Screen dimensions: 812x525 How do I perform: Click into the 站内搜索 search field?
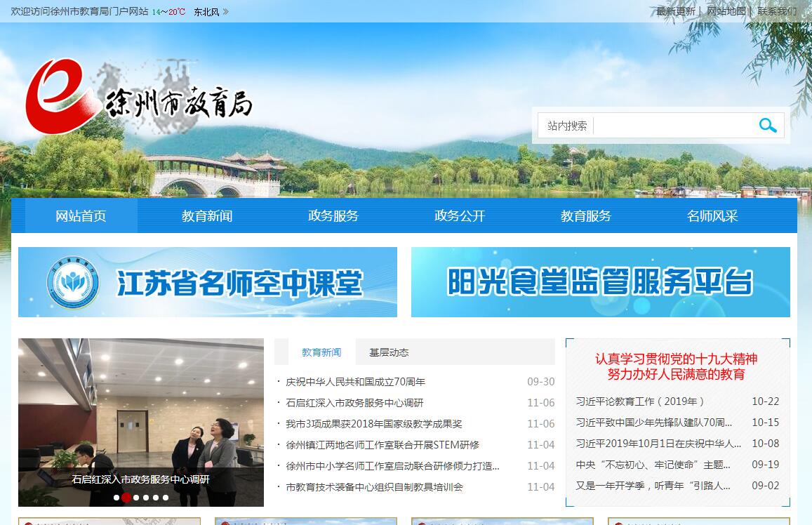tap(672, 126)
